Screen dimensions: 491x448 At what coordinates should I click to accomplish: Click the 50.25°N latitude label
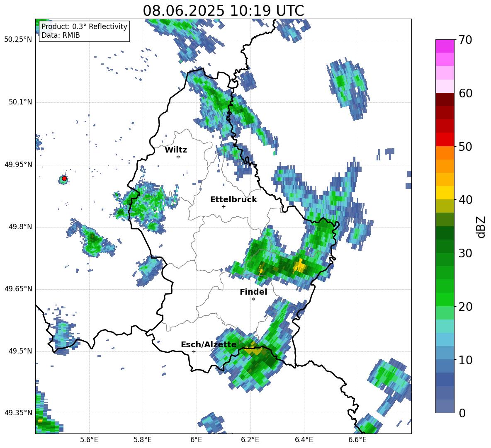18,40
